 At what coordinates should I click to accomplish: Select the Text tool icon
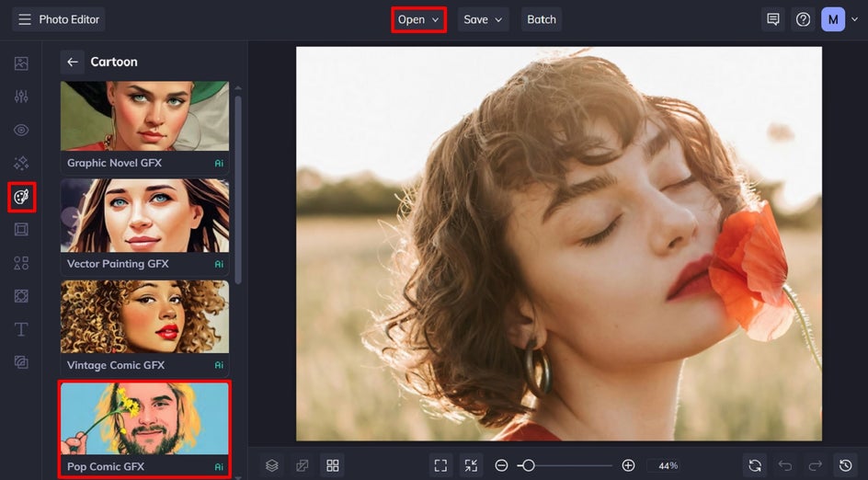(21, 329)
